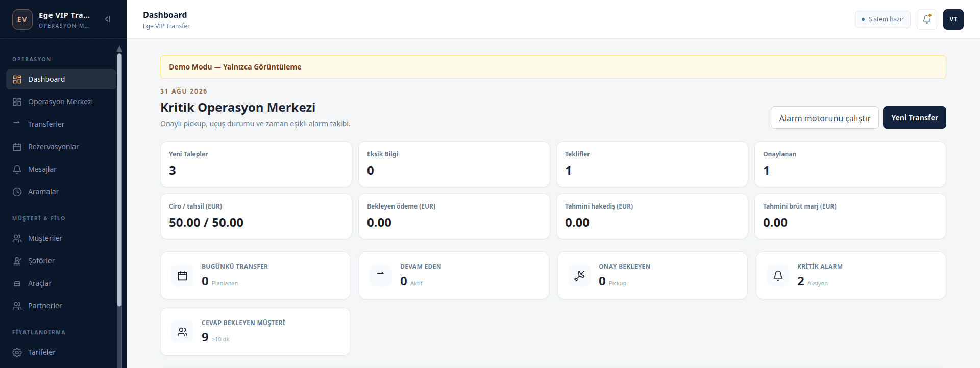Open Operasyon Merkezi menu item
The image size is (980, 368).
(61, 102)
